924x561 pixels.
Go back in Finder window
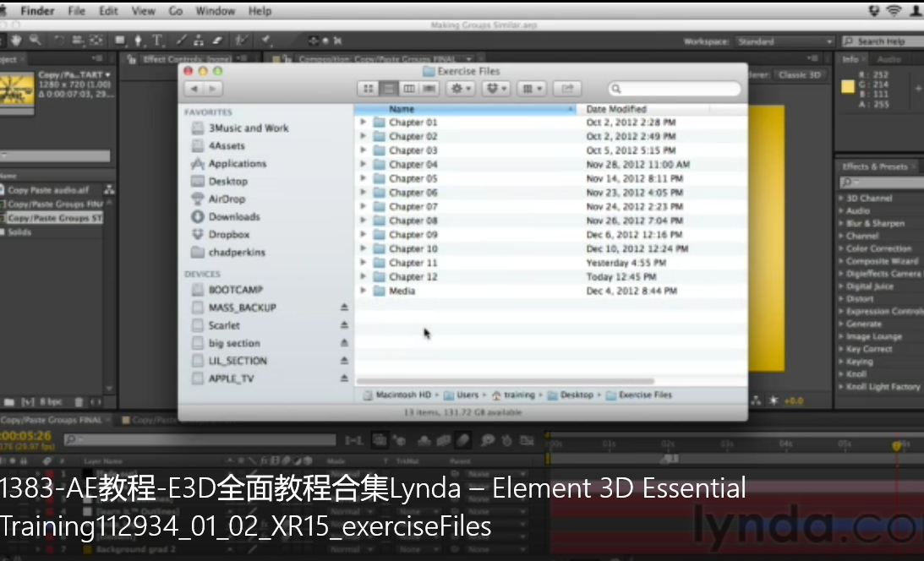click(194, 89)
